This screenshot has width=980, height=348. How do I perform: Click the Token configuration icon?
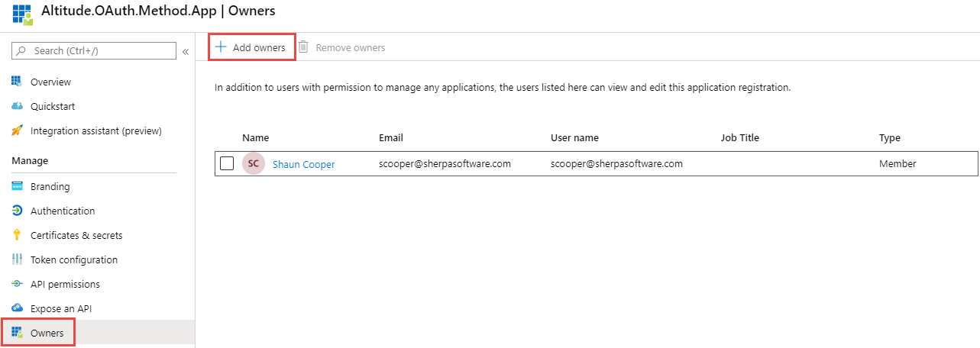tap(17, 259)
